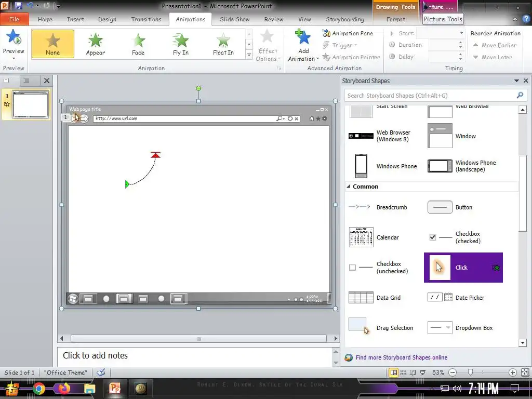This screenshot has height=399, width=532.
Task: Click Move Earlier in Reorder Animation
Action: click(x=495, y=45)
